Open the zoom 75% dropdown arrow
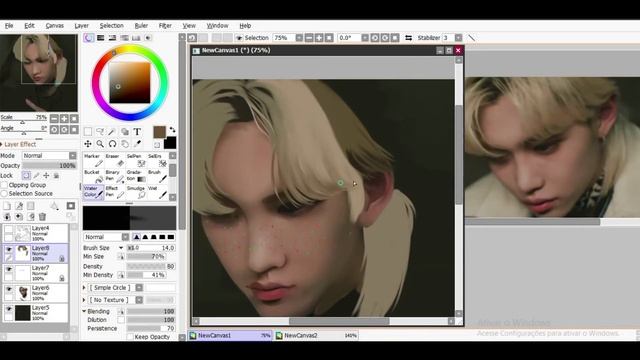Viewport: 640px width, 360px height. click(x=299, y=38)
